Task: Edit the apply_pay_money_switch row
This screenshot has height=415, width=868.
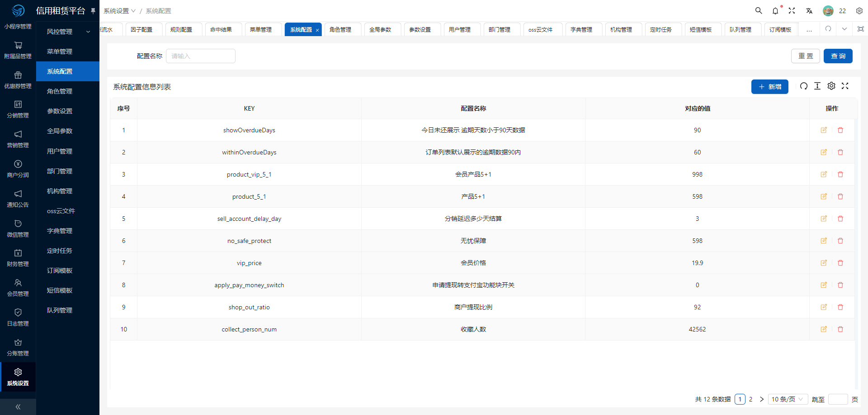Action: [824, 285]
